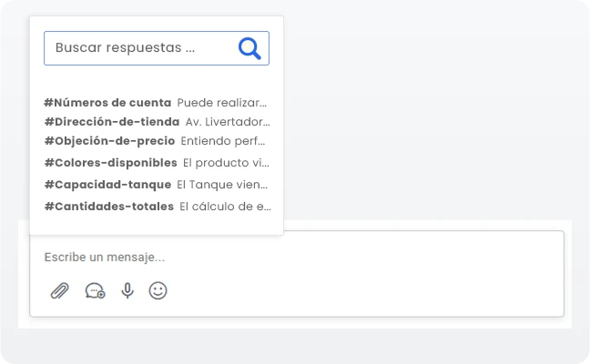Start voice recording with microphone icon
This screenshot has height=364, width=590.
[x=127, y=290]
